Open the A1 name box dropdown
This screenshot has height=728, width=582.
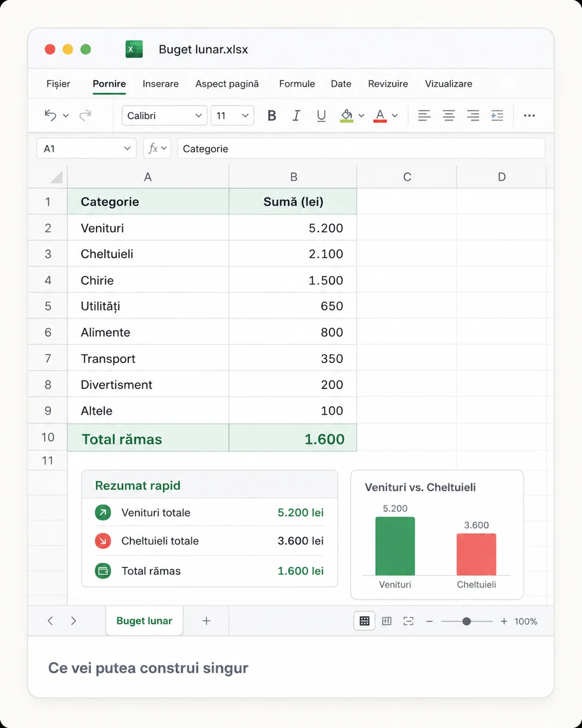[x=127, y=148]
